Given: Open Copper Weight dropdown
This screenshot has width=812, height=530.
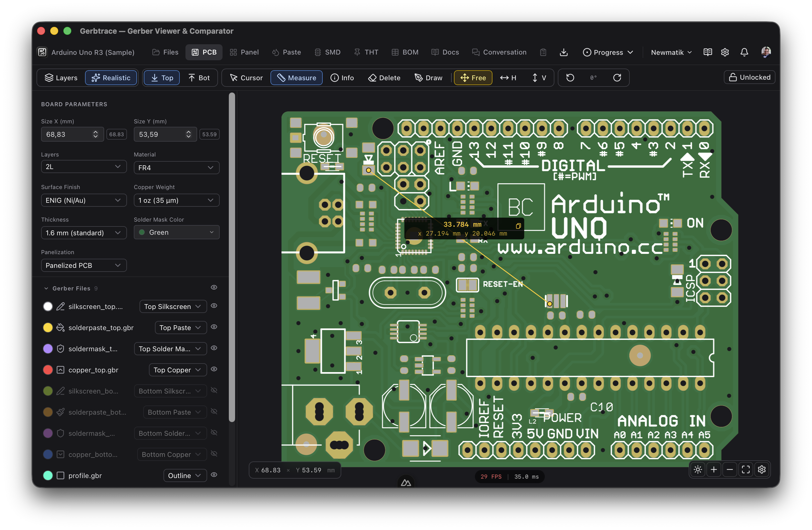Looking at the screenshot, I should (x=176, y=200).
